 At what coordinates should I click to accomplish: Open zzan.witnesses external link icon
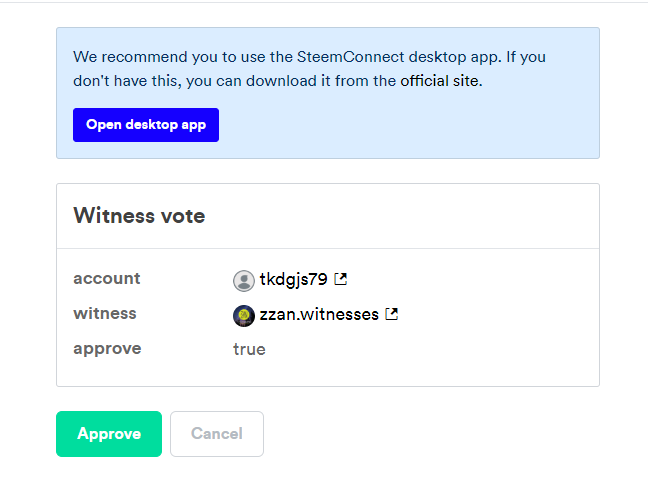pos(391,314)
